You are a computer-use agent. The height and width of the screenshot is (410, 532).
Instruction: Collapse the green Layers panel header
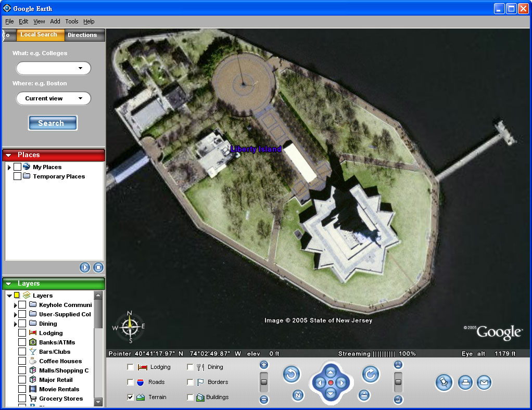(8, 284)
